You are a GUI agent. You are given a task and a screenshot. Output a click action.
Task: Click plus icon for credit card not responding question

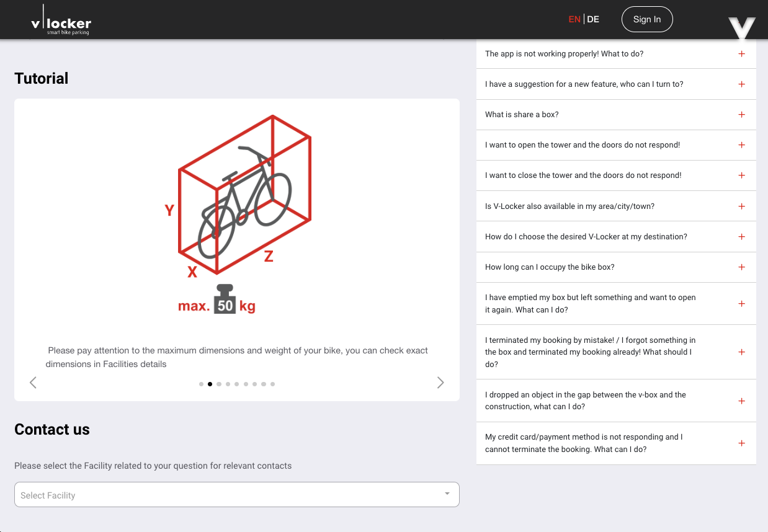pos(741,443)
